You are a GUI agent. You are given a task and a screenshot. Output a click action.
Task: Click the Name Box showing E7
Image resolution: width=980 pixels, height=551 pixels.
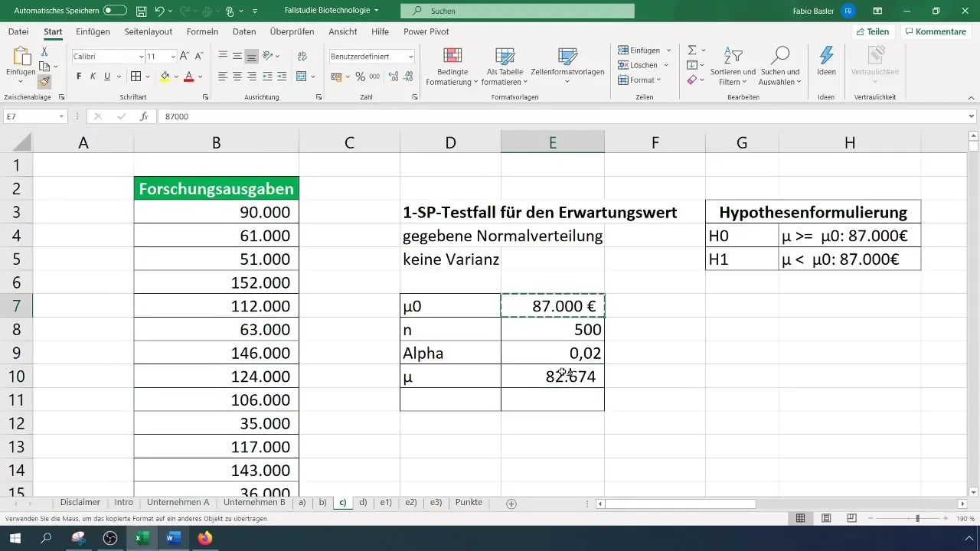35,116
